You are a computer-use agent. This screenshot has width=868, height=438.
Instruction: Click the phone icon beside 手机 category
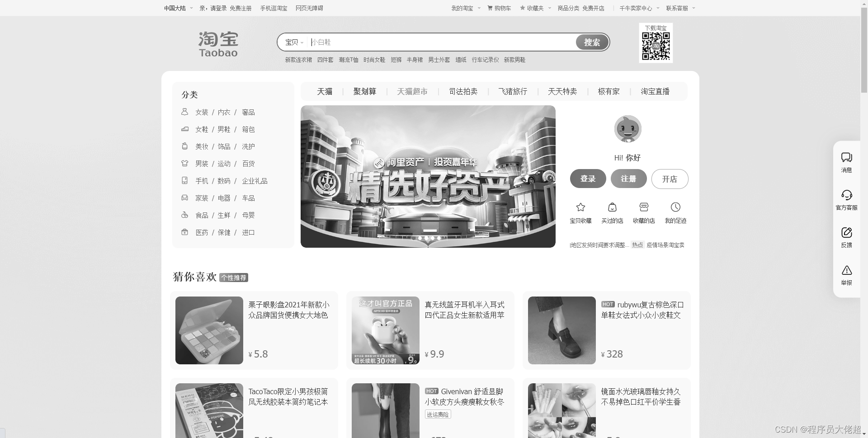(184, 180)
